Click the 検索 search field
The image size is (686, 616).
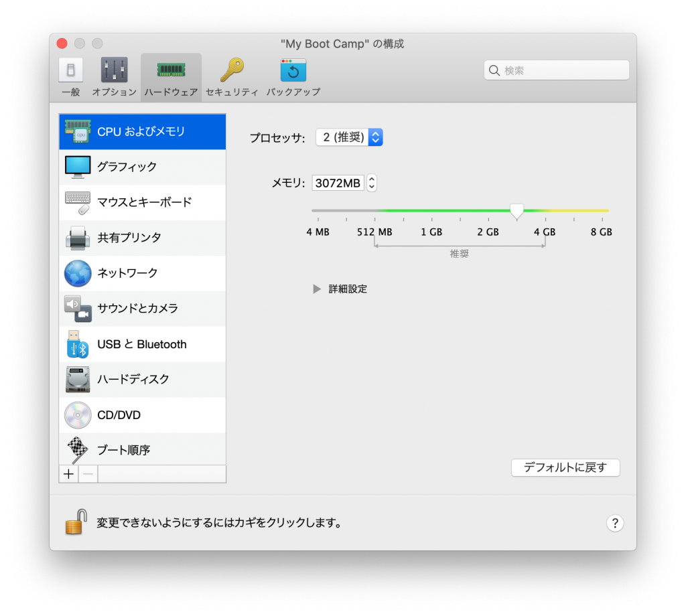[x=557, y=70]
